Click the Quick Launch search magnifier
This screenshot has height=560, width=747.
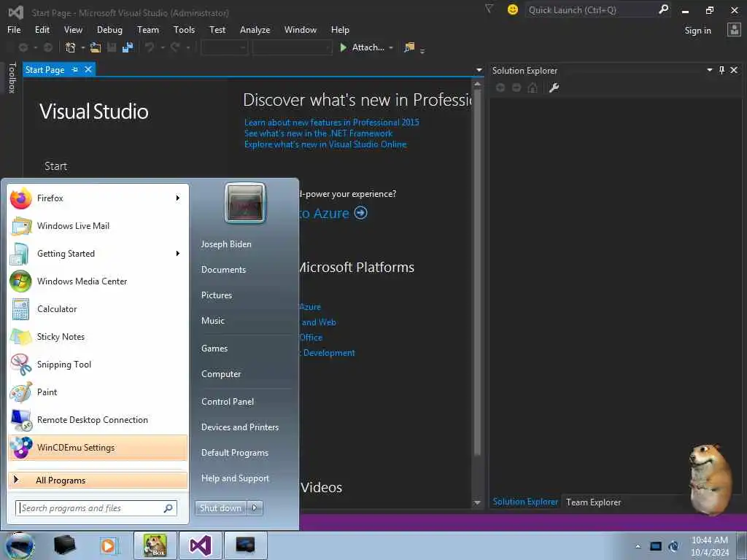coord(663,9)
